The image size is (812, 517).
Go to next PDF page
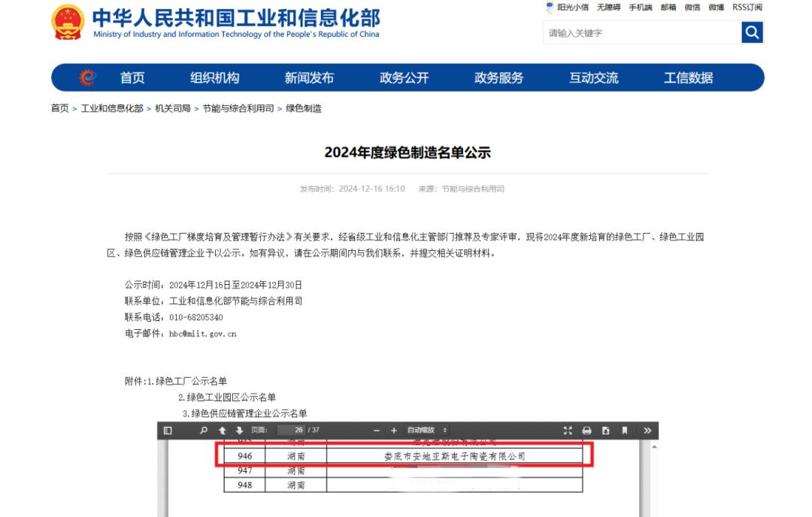(x=239, y=431)
